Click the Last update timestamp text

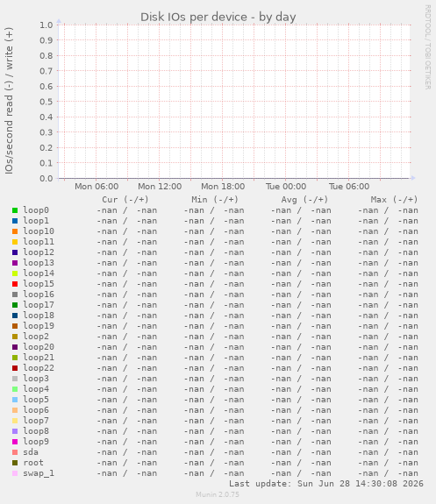[x=326, y=484]
